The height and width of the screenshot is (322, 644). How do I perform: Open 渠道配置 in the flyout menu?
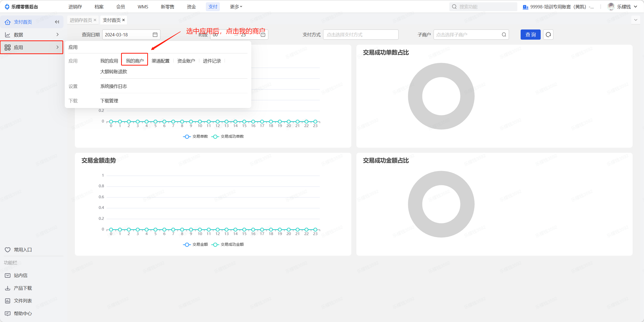tap(160, 61)
